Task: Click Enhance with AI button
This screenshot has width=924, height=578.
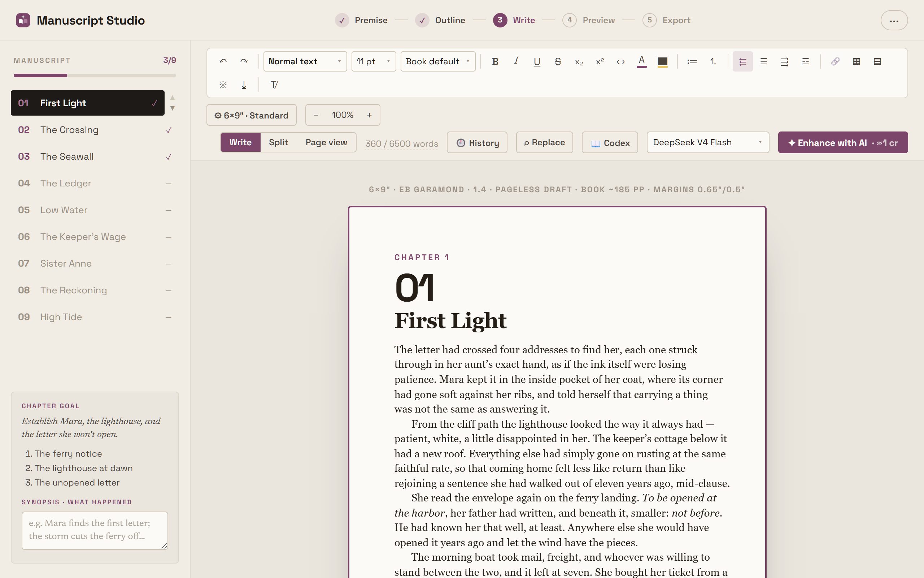Action: pos(843,143)
